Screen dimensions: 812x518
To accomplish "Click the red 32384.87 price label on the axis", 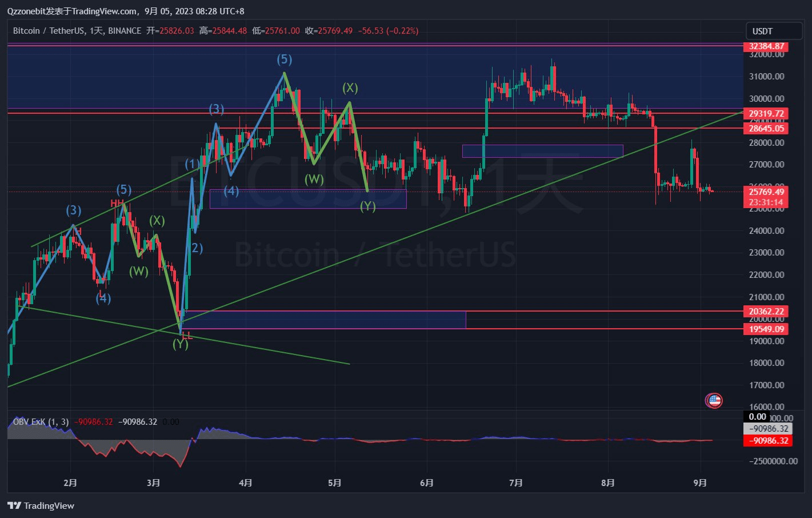I will pyautogui.click(x=766, y=46).
